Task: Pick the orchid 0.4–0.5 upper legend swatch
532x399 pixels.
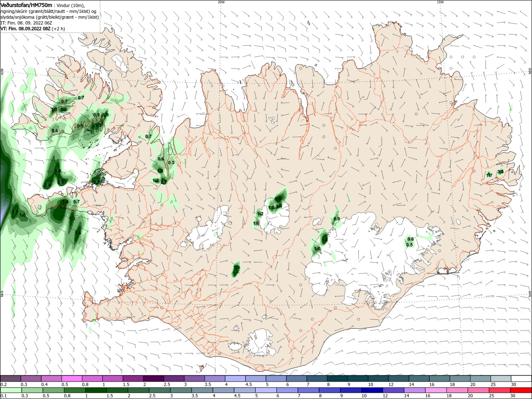Action: click(52, 379)
